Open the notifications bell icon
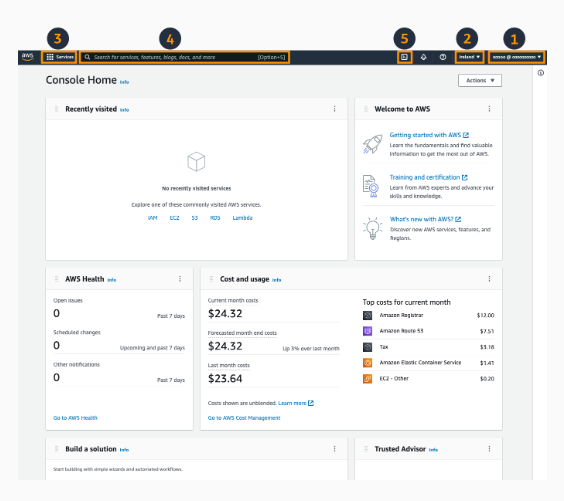Screen dimensions: 564x501 tap(423, 57)
